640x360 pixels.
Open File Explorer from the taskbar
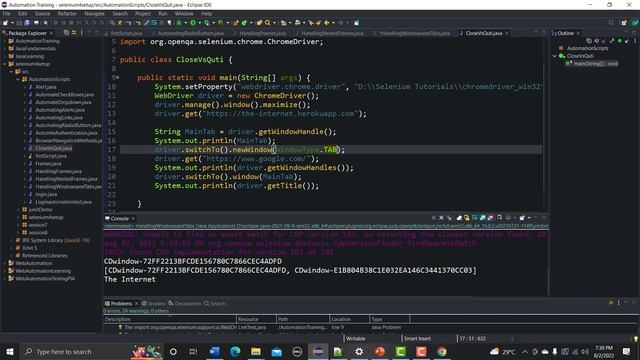pos(256,351)
